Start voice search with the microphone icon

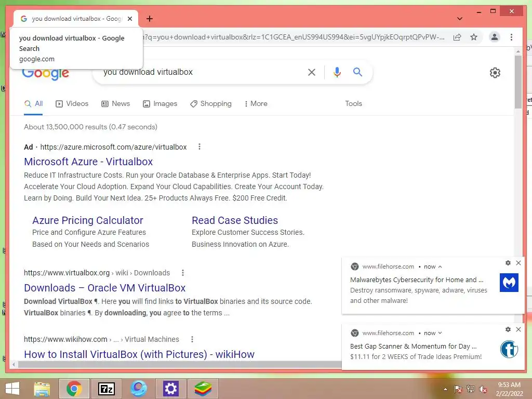[x=337, y=72]
